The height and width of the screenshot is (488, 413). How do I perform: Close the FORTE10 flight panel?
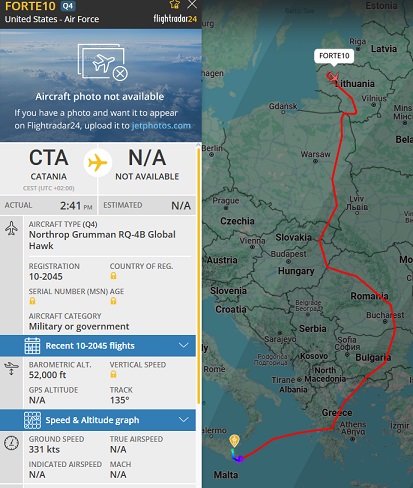[x=192, y=4]
